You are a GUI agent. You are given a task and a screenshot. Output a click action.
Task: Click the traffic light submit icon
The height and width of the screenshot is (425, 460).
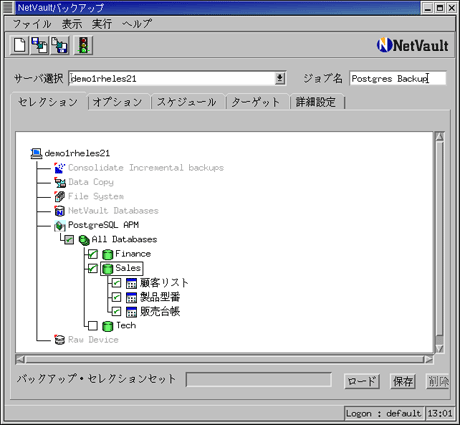[x=83, y=45]
